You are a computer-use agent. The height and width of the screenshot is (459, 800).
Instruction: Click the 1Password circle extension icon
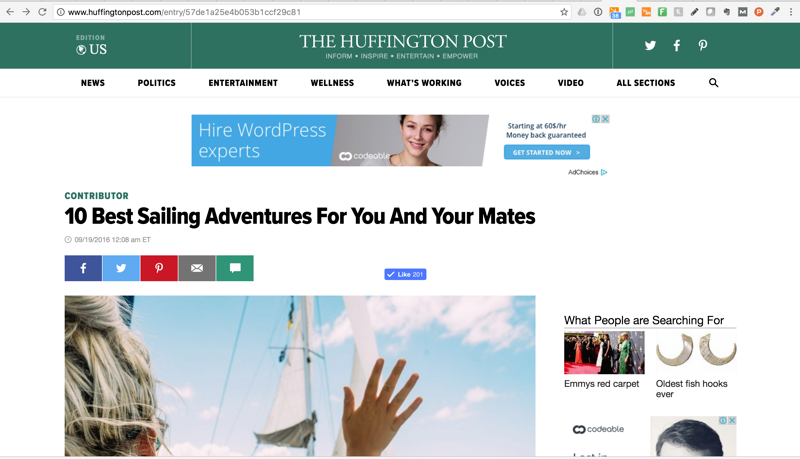click(598, 12)
